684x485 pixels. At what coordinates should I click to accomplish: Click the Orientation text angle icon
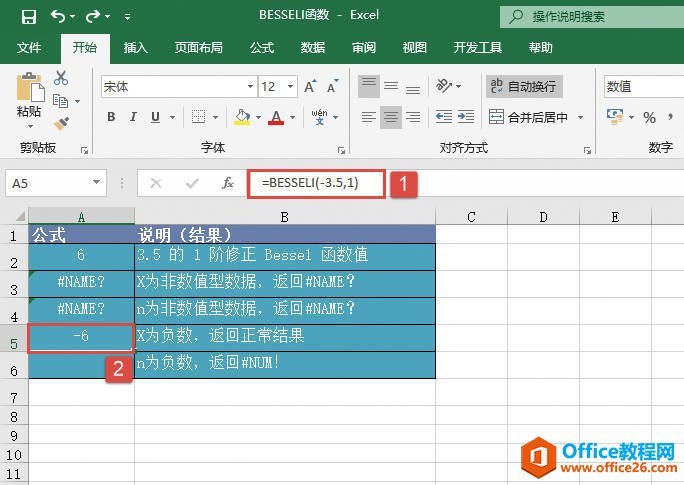(444, 86)
